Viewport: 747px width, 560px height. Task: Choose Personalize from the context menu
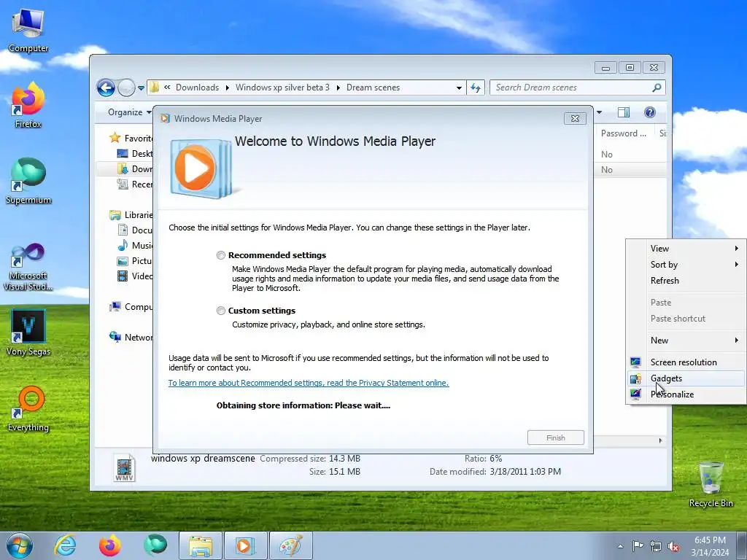point(686,394)
